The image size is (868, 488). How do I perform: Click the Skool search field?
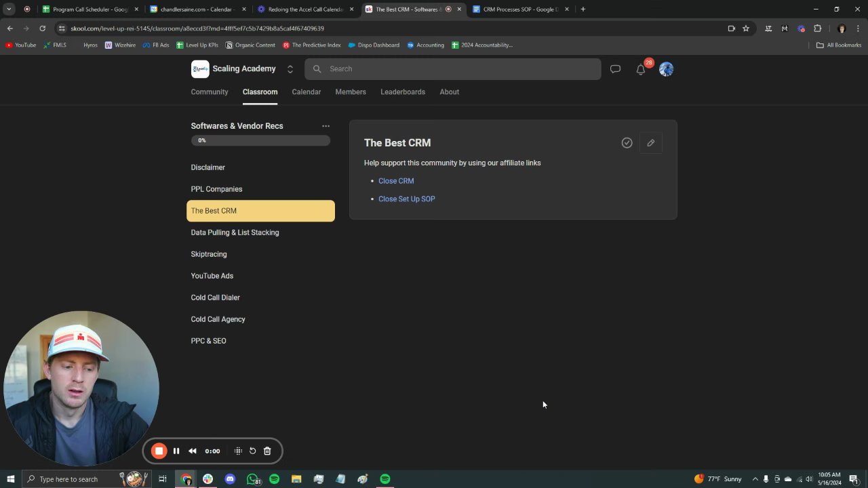452,69
